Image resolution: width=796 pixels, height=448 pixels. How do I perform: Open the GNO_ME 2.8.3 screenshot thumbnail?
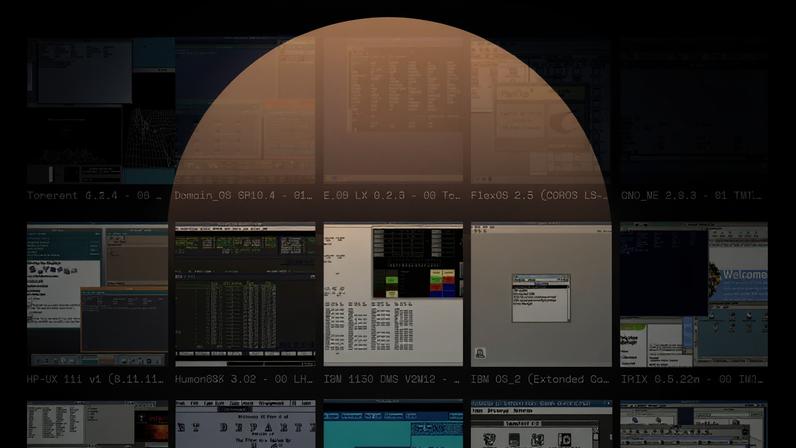[x=693, y=111]
